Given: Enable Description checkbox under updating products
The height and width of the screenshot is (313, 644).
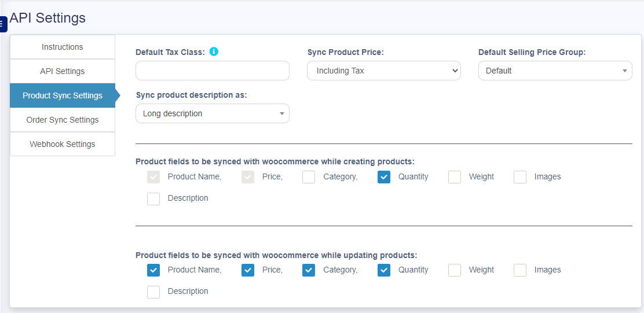Looking at the screenshot, I should point(153,292).
